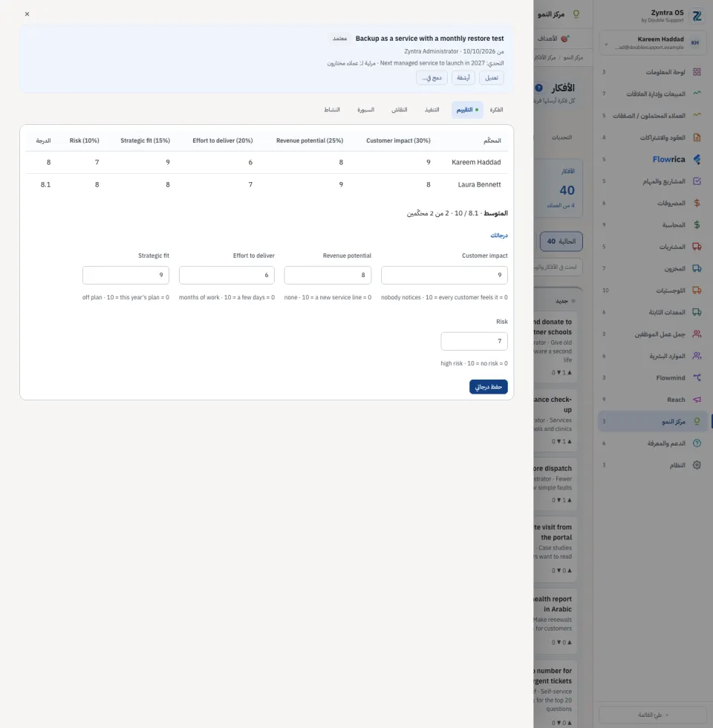Click the Reach megaphone icon

[x=697, y=400]
